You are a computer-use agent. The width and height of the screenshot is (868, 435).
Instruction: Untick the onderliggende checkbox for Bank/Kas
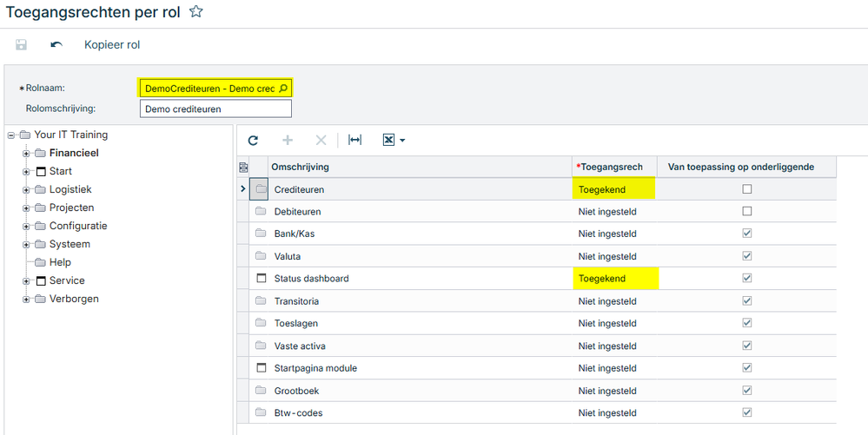point(746,234)
